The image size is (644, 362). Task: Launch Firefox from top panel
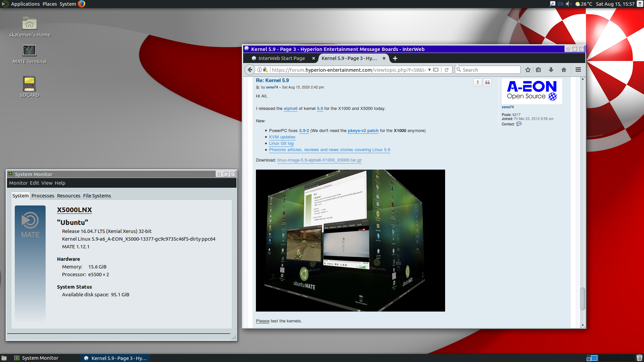pos(82,4)
